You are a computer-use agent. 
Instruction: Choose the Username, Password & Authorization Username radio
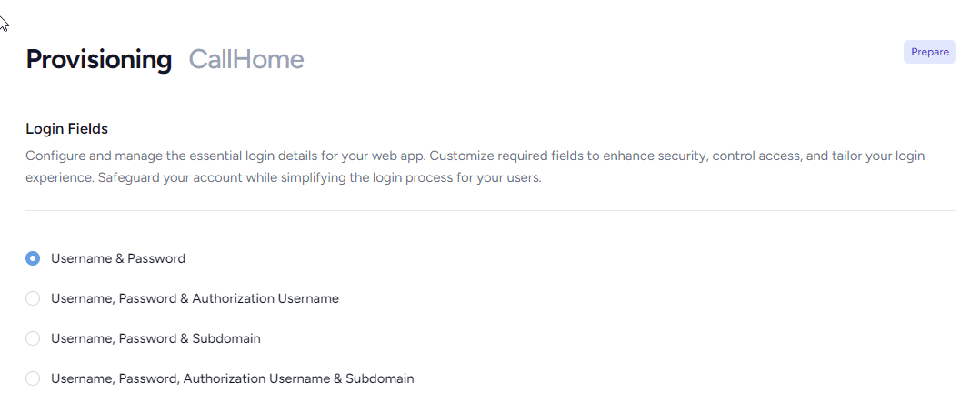click(x=33, y=298)
